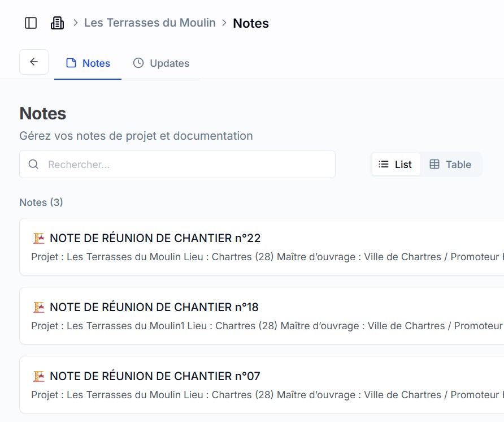The image size is (504, 422).
Task: Click the crane icon on note n°07
Action: [38, 376]
